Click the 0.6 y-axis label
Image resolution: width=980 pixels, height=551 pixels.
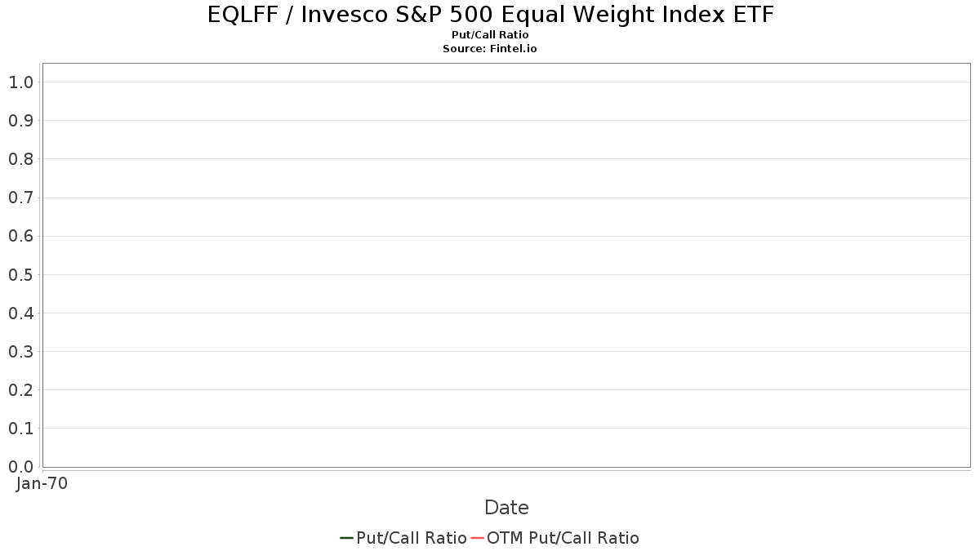pyautogui.click(x=20, y=236)
